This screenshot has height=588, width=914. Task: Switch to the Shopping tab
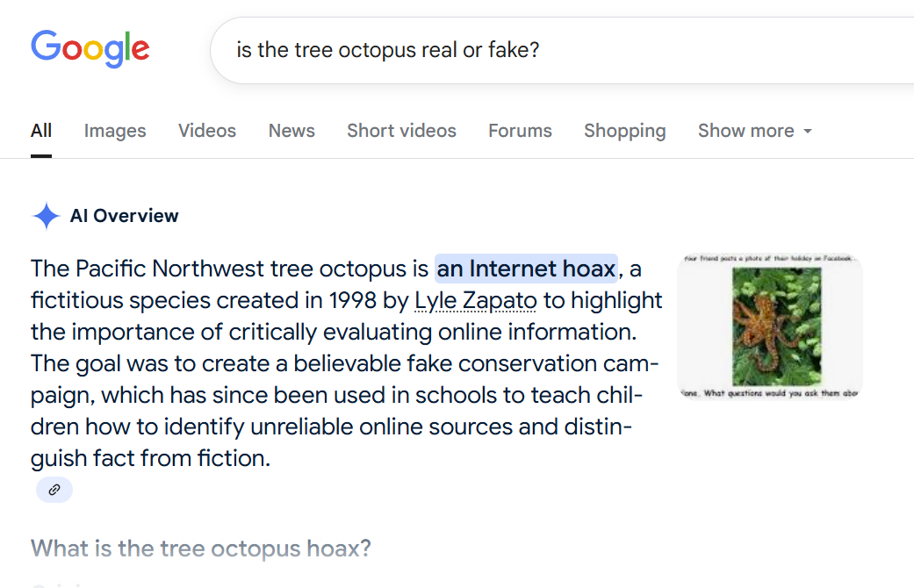(x=624, y=130)
